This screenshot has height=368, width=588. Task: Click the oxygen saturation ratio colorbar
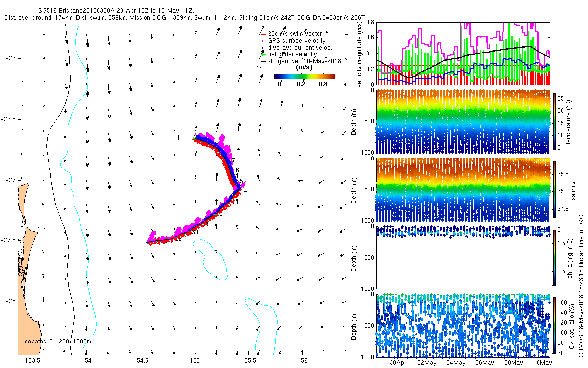(x=555, y=325)
